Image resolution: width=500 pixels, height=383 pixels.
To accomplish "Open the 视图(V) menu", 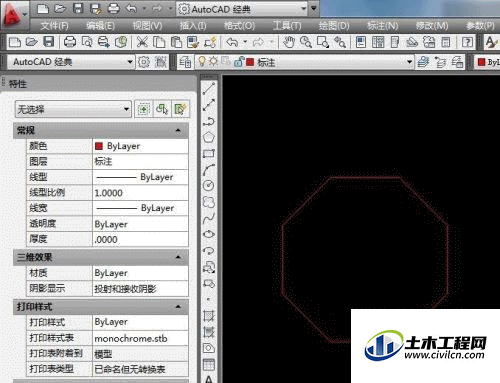I will pyautogui.click(x=147, y=26).
